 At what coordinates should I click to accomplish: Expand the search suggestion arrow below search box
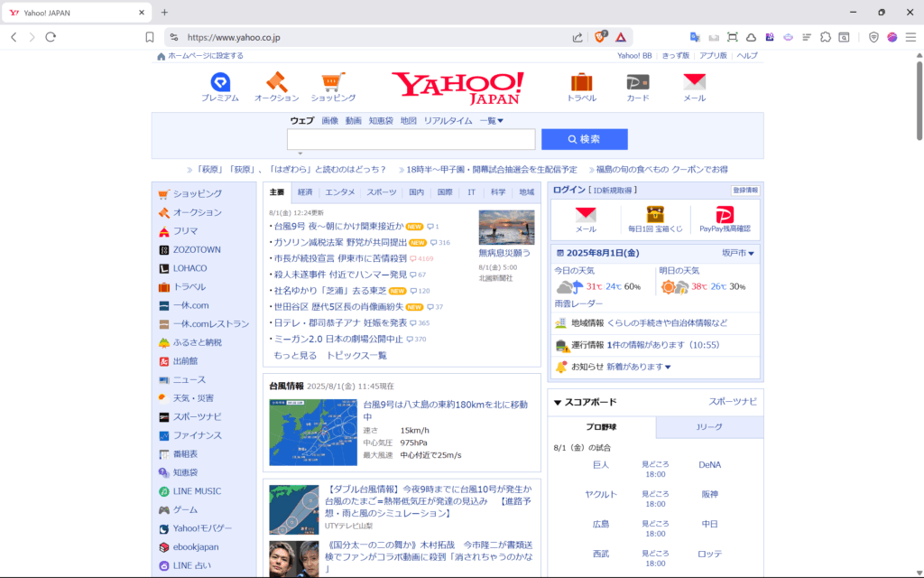[x=300, y=154]
